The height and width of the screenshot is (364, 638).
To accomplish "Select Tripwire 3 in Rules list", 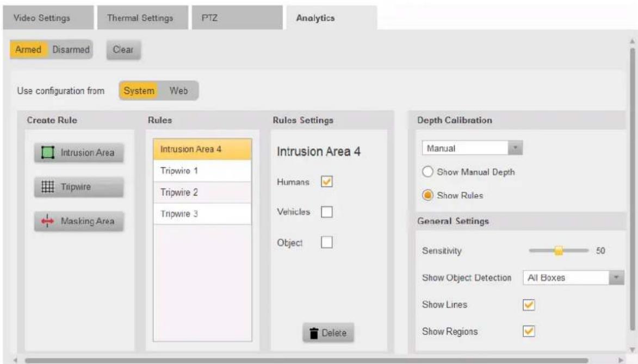I will (203, 214).
